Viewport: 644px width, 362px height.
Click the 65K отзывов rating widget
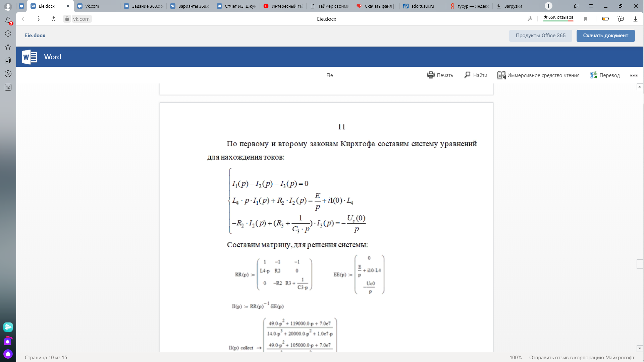[558, 18]
